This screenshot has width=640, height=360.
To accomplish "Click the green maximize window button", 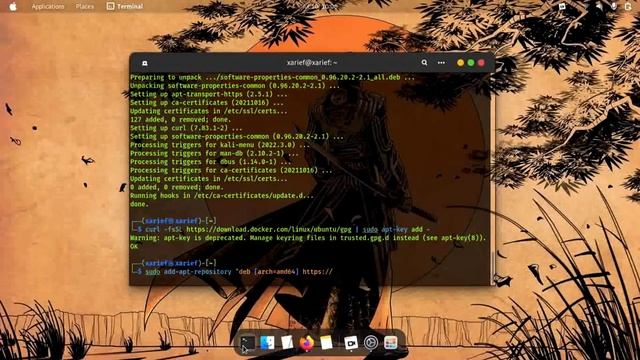I will coord(471,62).
